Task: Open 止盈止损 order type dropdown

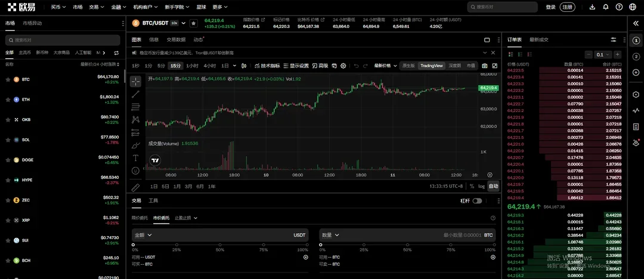Action: tap(186, 218)
